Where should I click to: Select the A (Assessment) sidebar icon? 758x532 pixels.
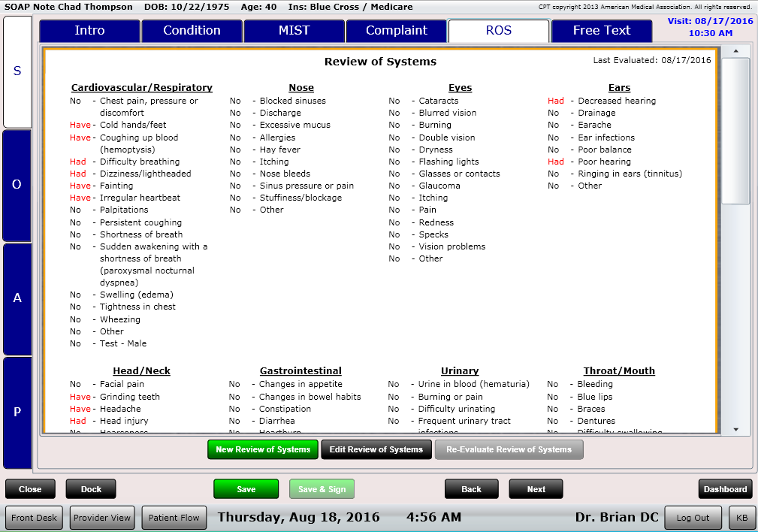pyautogui.click(x=17, y=298)
